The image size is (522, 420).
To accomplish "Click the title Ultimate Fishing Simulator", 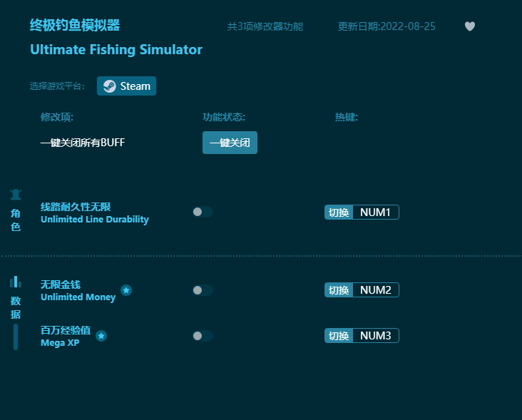I will point(116,50).
